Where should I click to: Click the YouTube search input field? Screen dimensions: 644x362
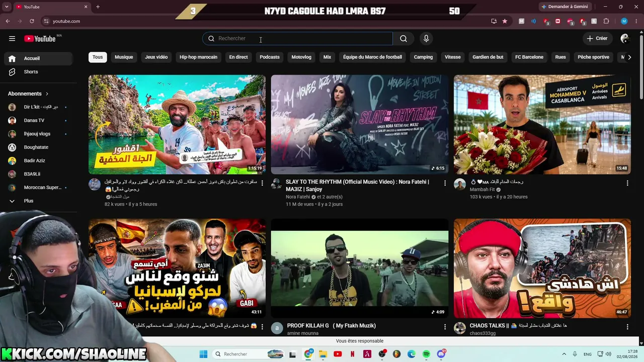297,39
